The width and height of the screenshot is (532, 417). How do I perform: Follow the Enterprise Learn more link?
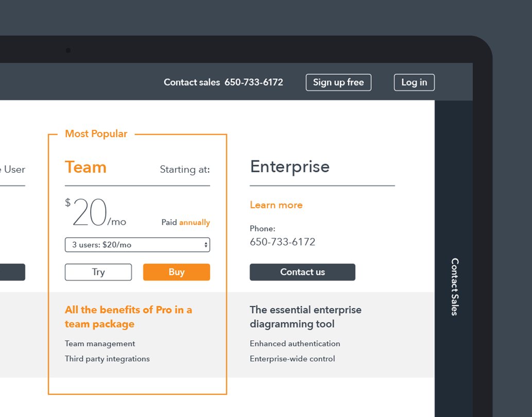(276, 205)
